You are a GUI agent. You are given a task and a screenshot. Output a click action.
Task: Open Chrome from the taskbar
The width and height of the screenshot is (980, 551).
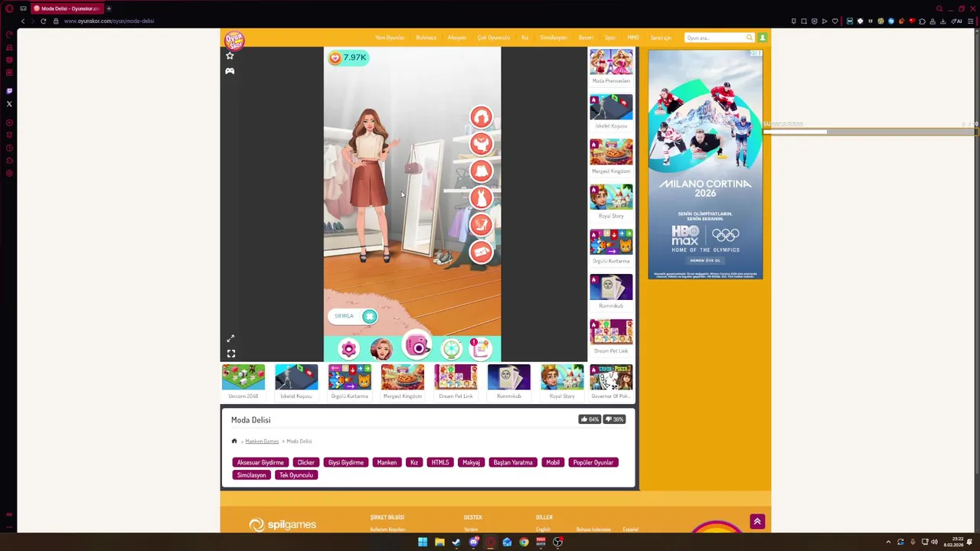(x=524, y=542)
